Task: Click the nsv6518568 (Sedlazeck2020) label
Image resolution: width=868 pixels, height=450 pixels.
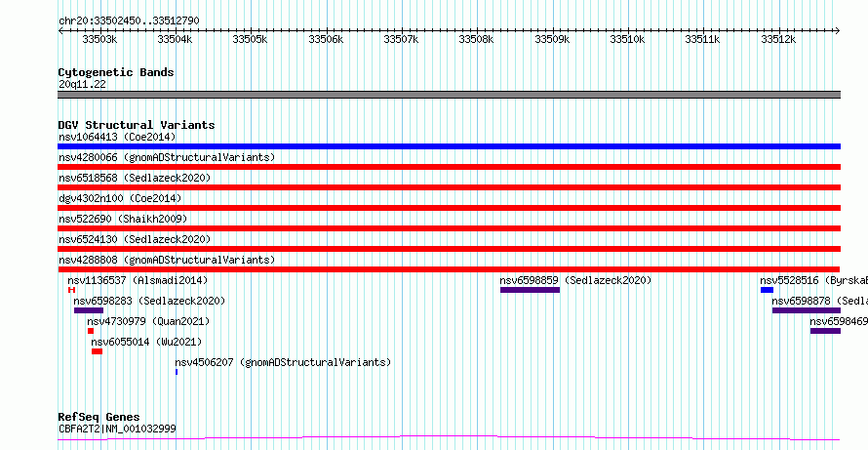Action: point(135,178)
